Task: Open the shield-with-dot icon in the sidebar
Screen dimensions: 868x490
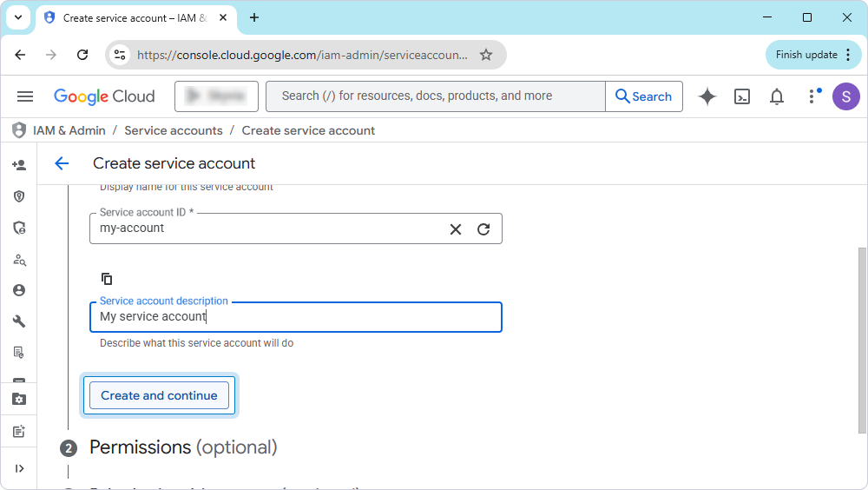Action: tap(19, 196)
